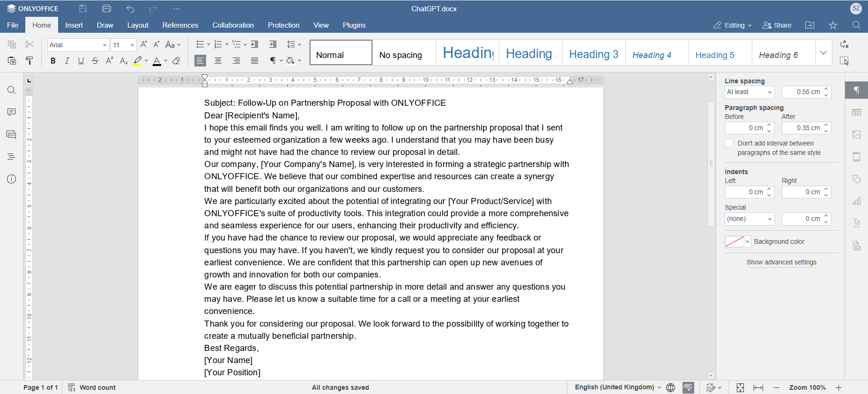The width and height of the screenshot is (868, 394).
Task: Apply strikethrough formatting
Action: click(95, 61)
